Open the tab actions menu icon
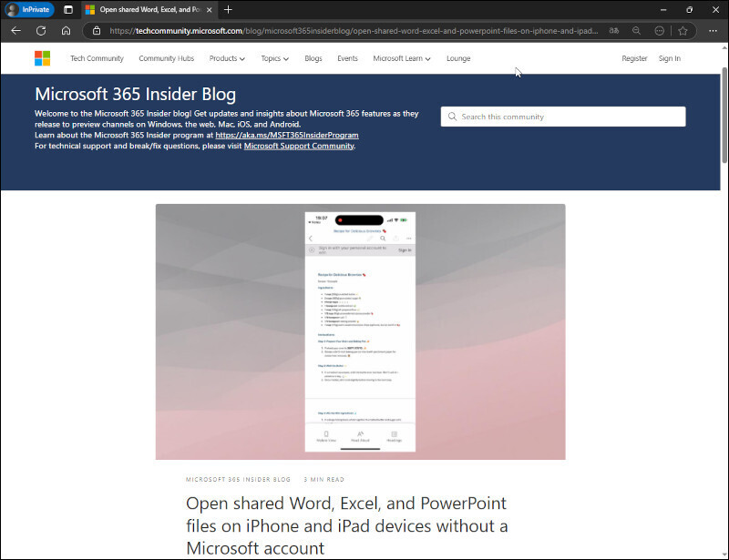The height and width of the screenshot is (560, 729). click(67, 9)
